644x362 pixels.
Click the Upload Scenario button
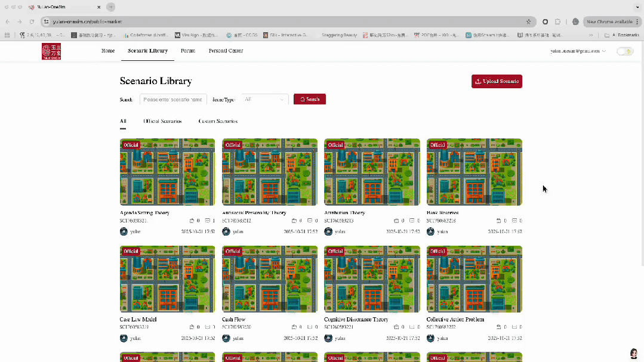tap(497, 82)
